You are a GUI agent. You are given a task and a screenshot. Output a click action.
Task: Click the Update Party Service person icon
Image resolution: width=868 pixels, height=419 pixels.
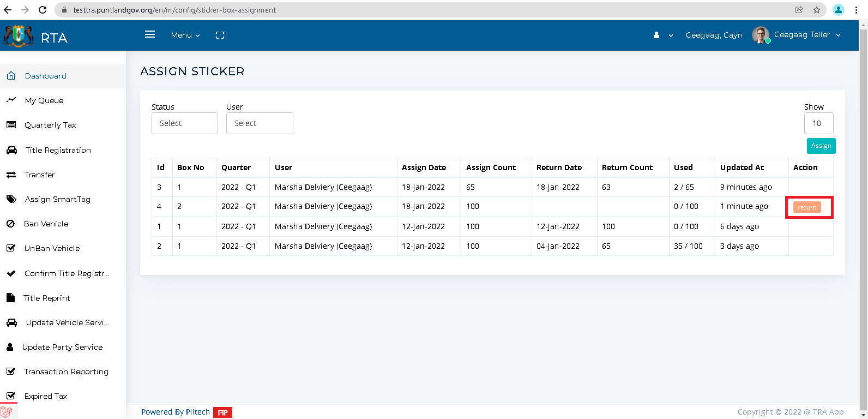point(10,347)
